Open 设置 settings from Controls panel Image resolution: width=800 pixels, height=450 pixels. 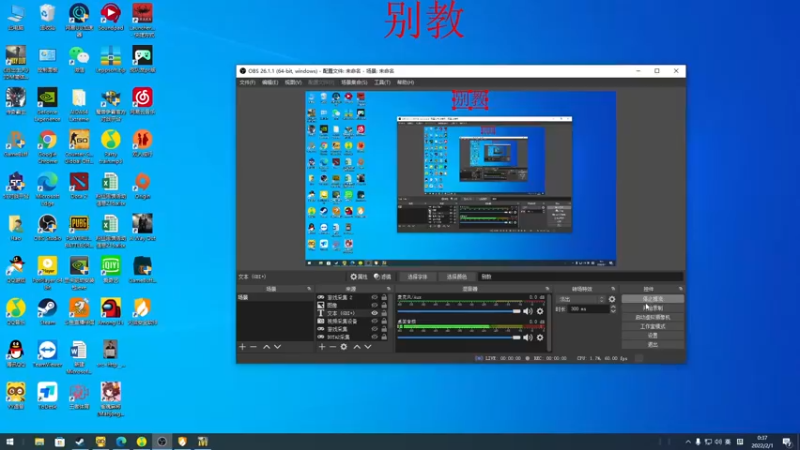point(653,336)
